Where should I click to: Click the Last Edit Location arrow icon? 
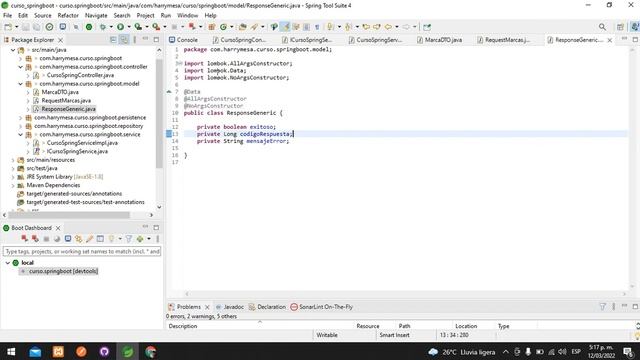click(366, 27)
